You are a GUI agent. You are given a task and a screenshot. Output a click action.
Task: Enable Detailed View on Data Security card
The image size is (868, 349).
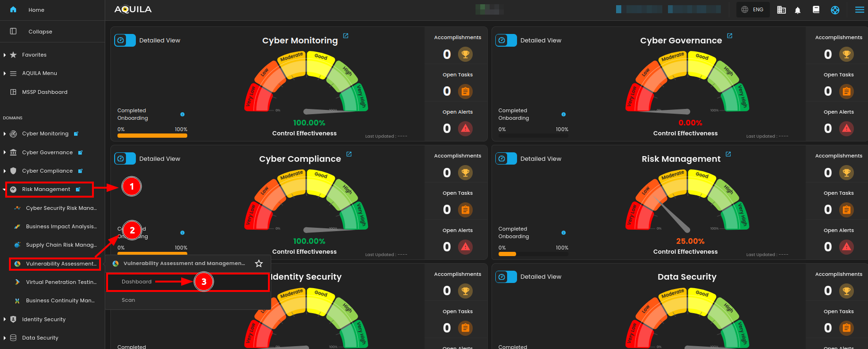506,277
